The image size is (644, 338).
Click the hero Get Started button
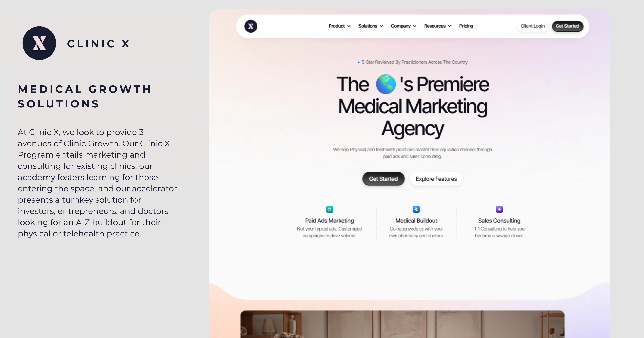(383, 179)
